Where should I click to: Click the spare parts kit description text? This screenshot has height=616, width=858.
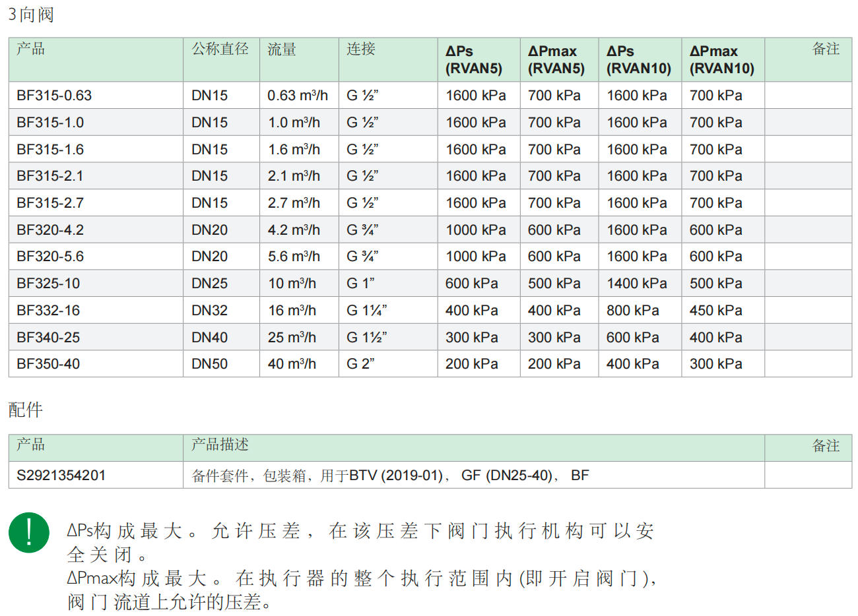click(389, 476)
